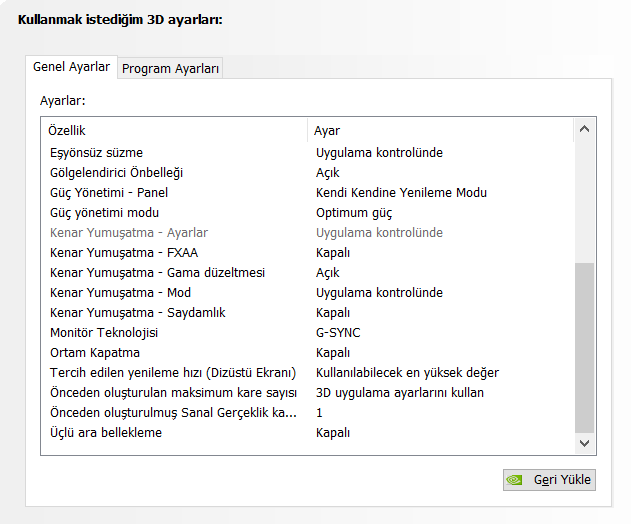Click the vertical scrollbar thumb
The image size is (631, 524).
pyautogui.click(x=584, y=345)
